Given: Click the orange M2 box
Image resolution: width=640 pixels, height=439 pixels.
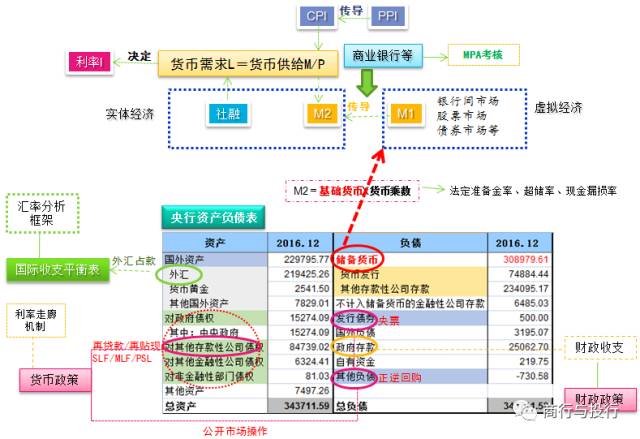Looking at the screenshot, I should coord(322,114).
